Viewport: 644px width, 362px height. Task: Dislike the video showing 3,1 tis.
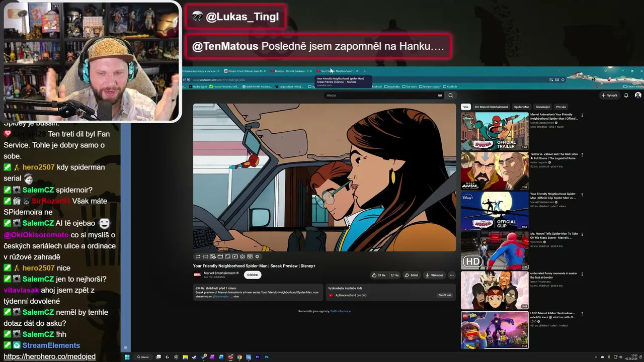pyautogui.click(x=395, y=275)
